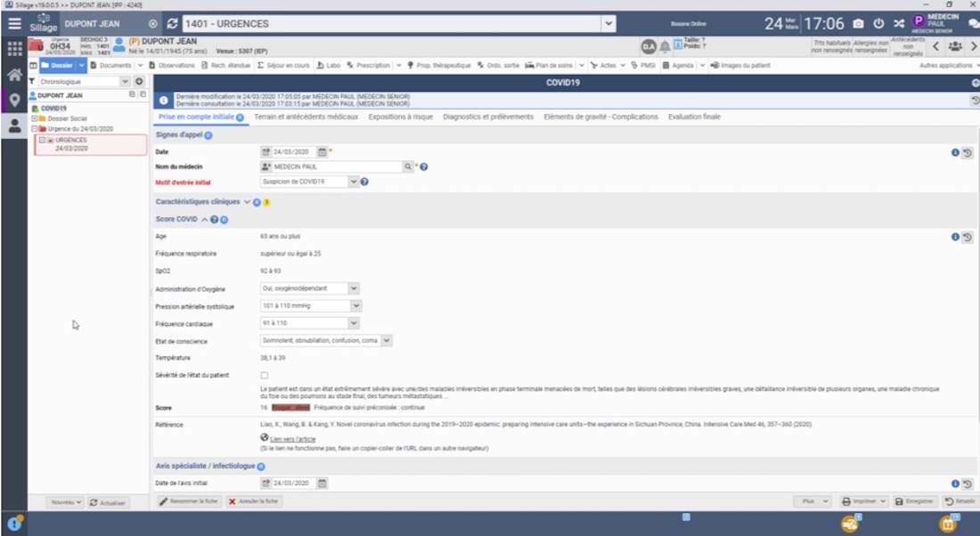This screenshot has height=536, width=980.
Task: Open the Fréquence cardiaque dropdown
Action: click(x=355, y=323)
